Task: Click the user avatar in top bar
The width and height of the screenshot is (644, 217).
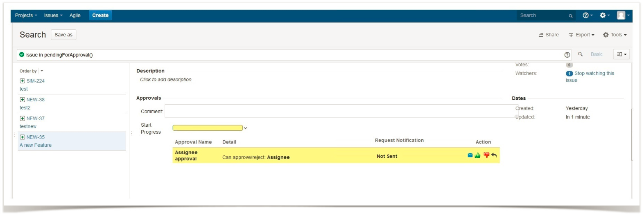Action: [622, 16]
